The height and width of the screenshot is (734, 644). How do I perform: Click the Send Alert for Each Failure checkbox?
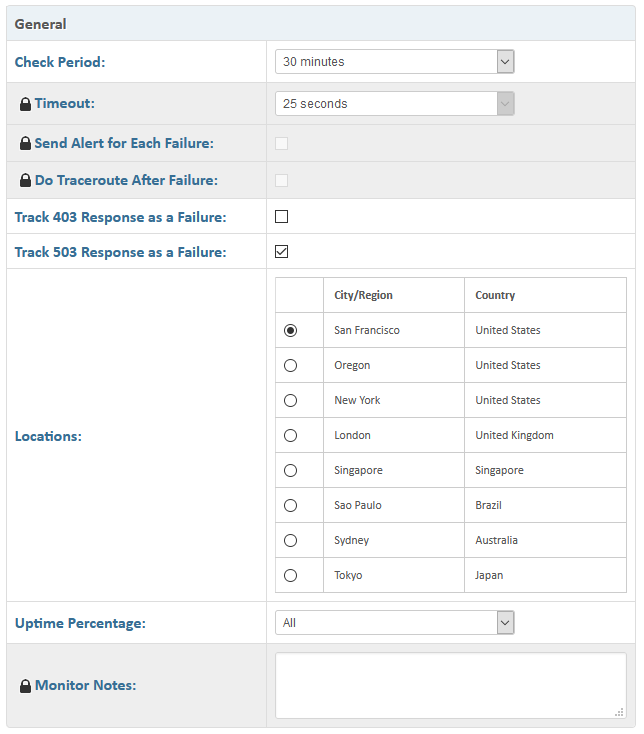coord(281,143)
